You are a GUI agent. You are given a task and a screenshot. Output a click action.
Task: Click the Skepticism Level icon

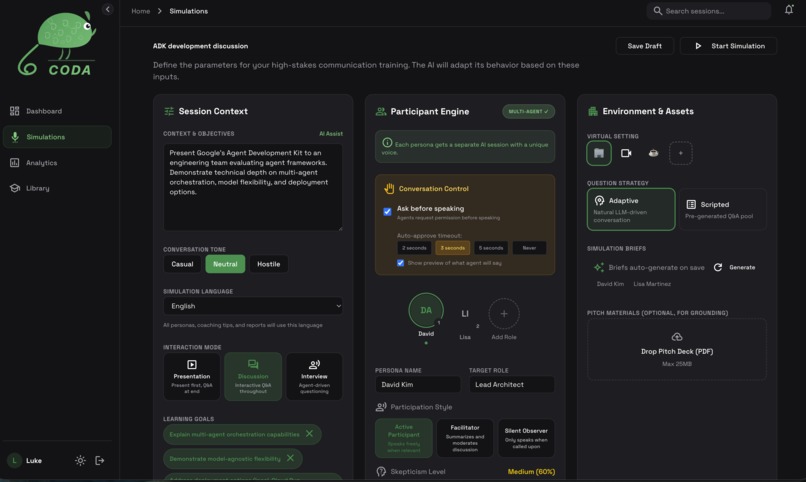(381, 472)
